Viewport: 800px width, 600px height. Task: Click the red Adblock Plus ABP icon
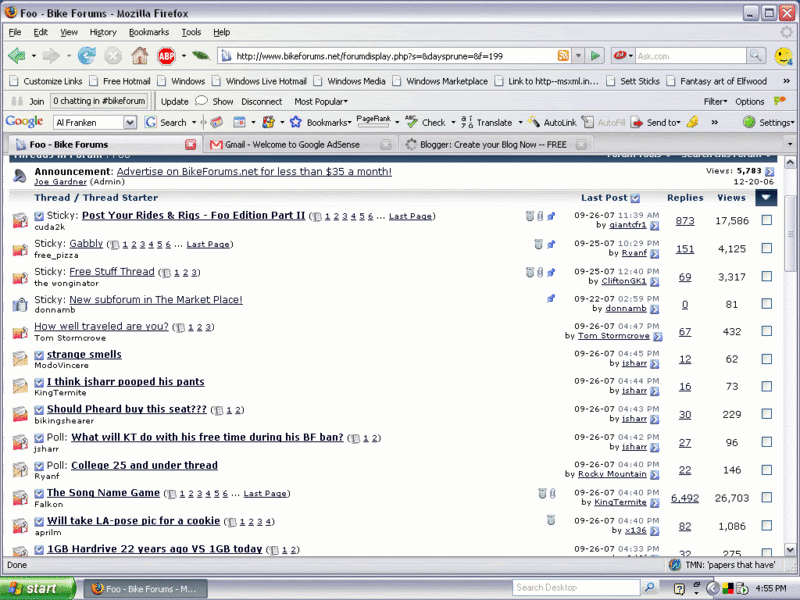[166, 56]
